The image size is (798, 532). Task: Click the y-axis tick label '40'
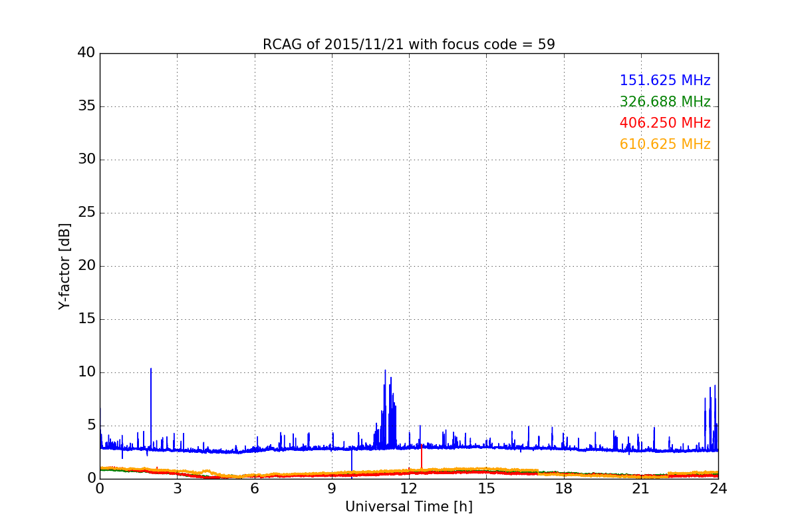pyautogui.click(x=86, y=53)
